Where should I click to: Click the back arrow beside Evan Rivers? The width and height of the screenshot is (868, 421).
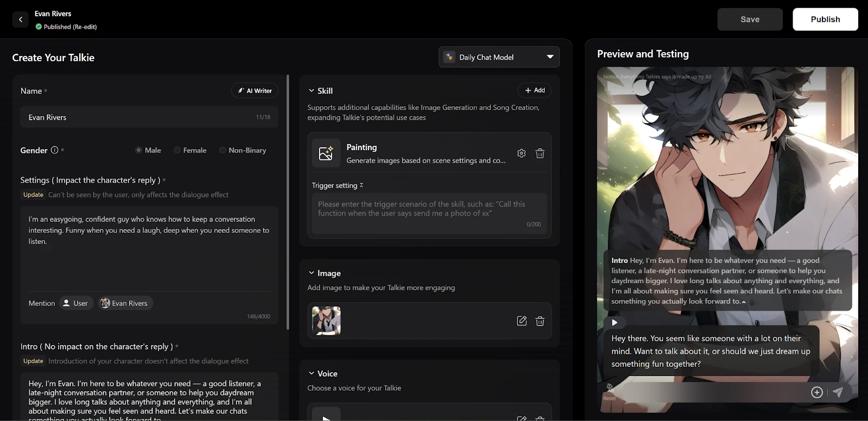[x=20, y=20]
